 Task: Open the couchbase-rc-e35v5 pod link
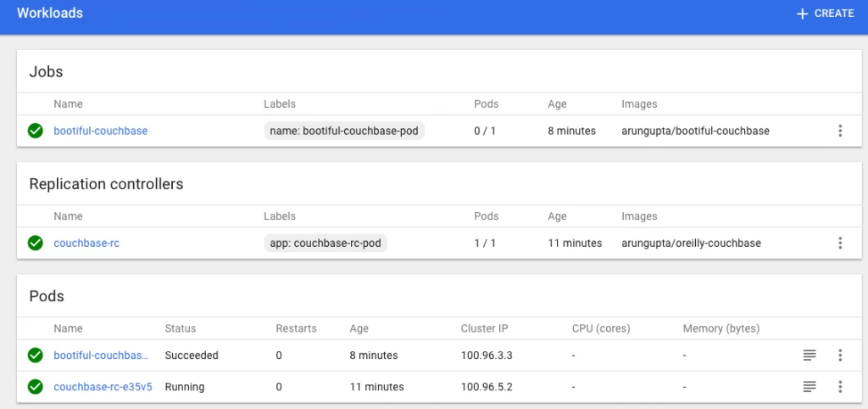[x=103, y=387]
